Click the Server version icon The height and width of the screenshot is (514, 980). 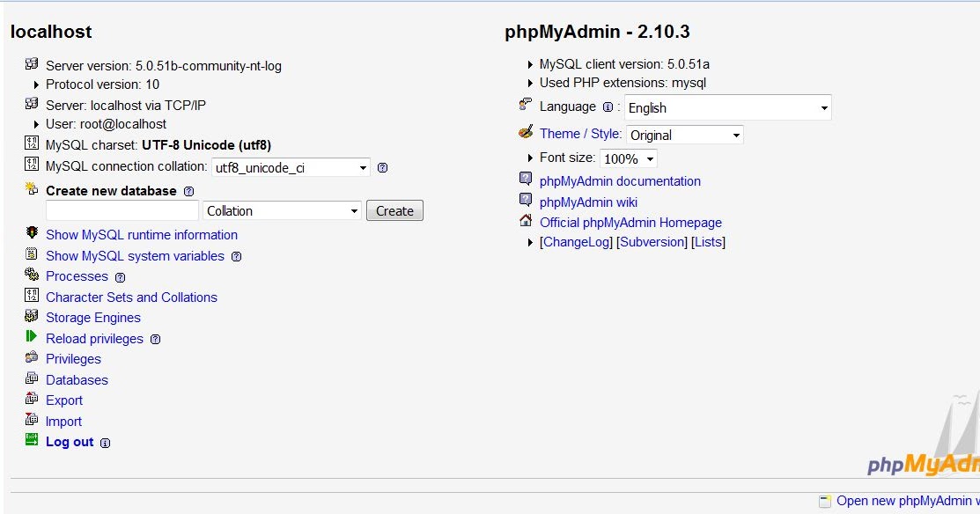click(x=31, y=63)
